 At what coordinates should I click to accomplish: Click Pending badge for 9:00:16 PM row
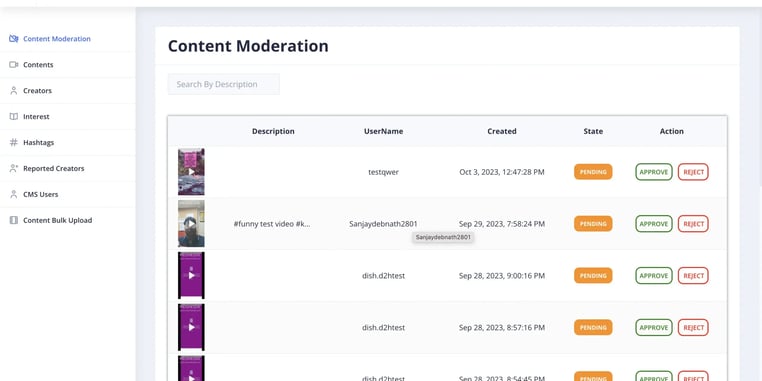pos(593,276)
